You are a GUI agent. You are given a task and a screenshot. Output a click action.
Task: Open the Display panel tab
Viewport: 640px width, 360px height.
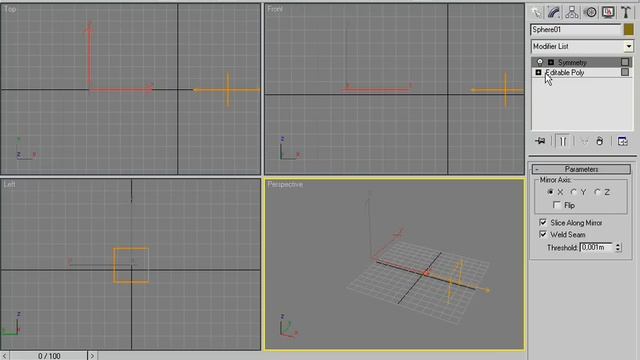[608, 12]
